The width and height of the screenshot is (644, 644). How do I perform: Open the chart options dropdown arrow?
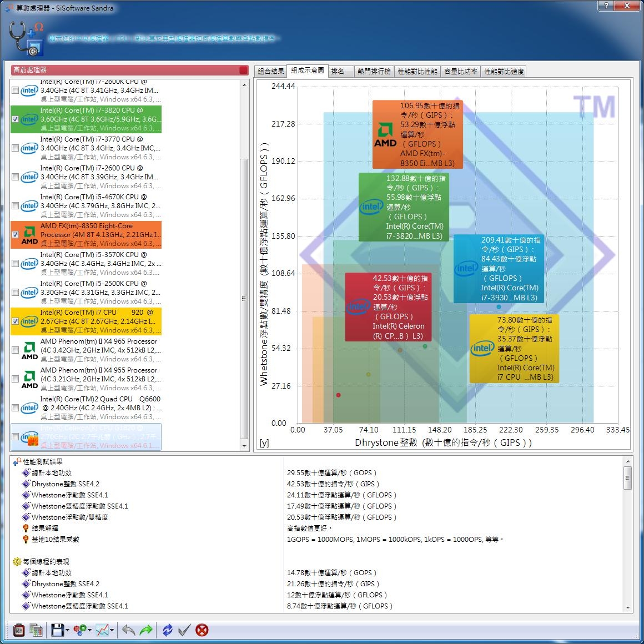[x=112, y=630]
